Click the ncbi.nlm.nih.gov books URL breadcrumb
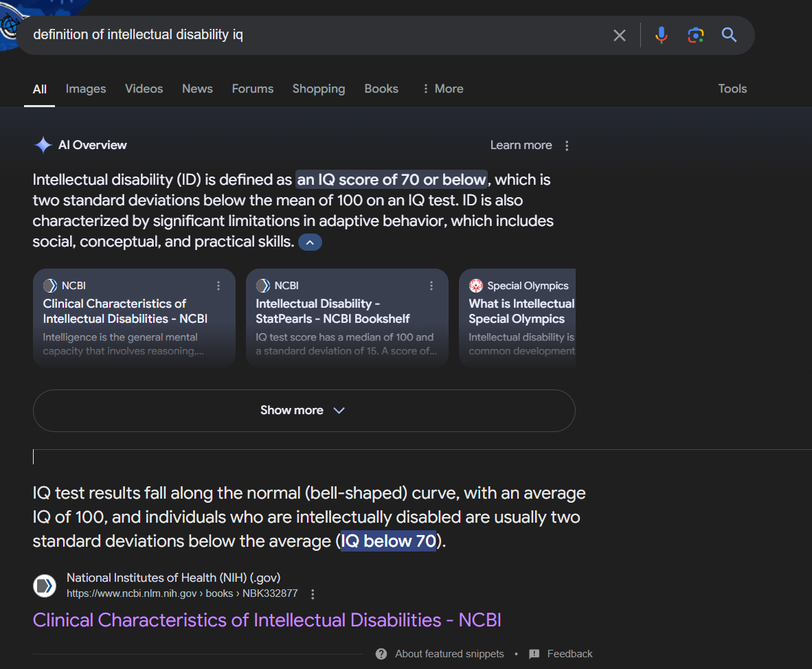The image size is (812, 669). [x=182, y=593]
